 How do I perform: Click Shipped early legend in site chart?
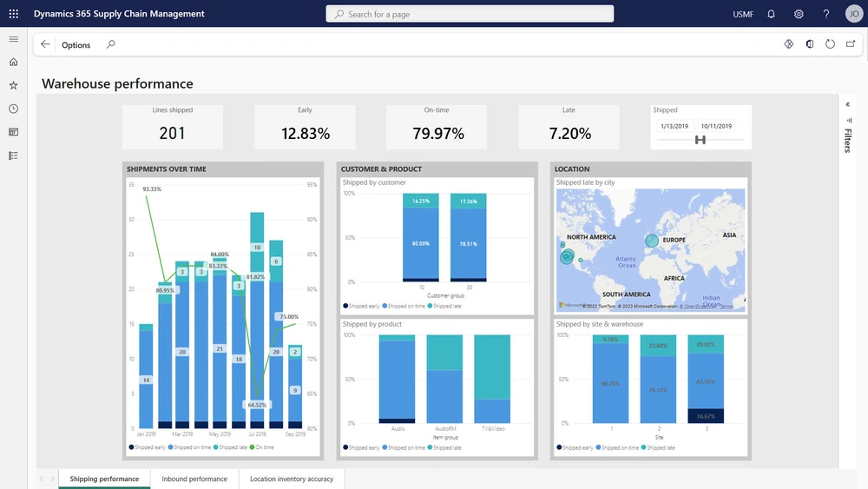tap(575, 448)
